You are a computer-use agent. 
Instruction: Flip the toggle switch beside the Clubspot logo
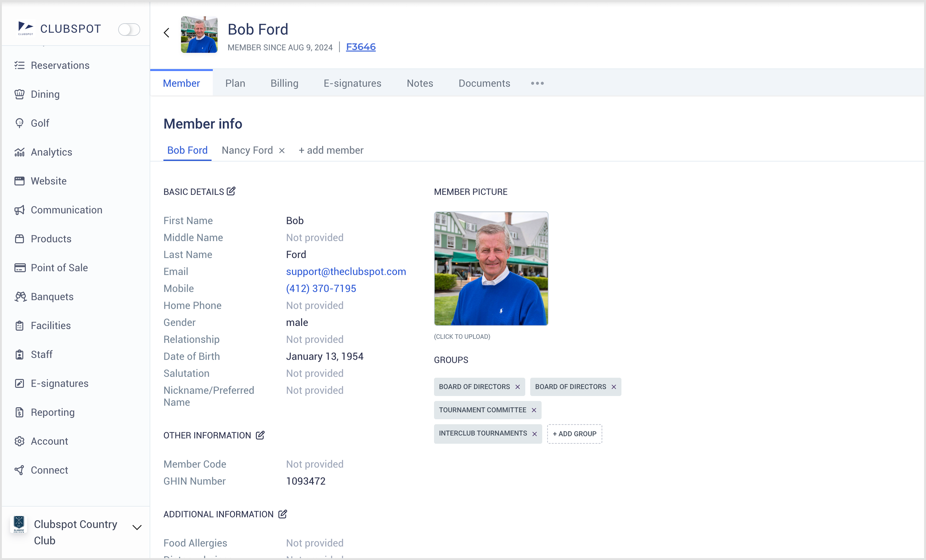click(129, 29)
